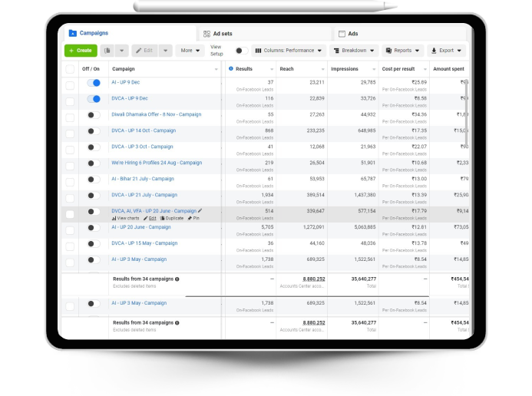Open the We're Hiring 6 Profiles campaign link

coord(157,163)
